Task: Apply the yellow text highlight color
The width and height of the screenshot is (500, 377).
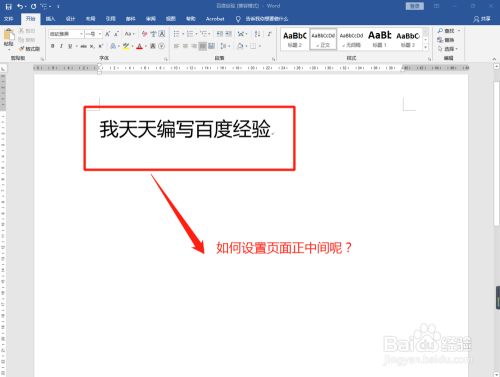Action: click(x=126, y=46)
